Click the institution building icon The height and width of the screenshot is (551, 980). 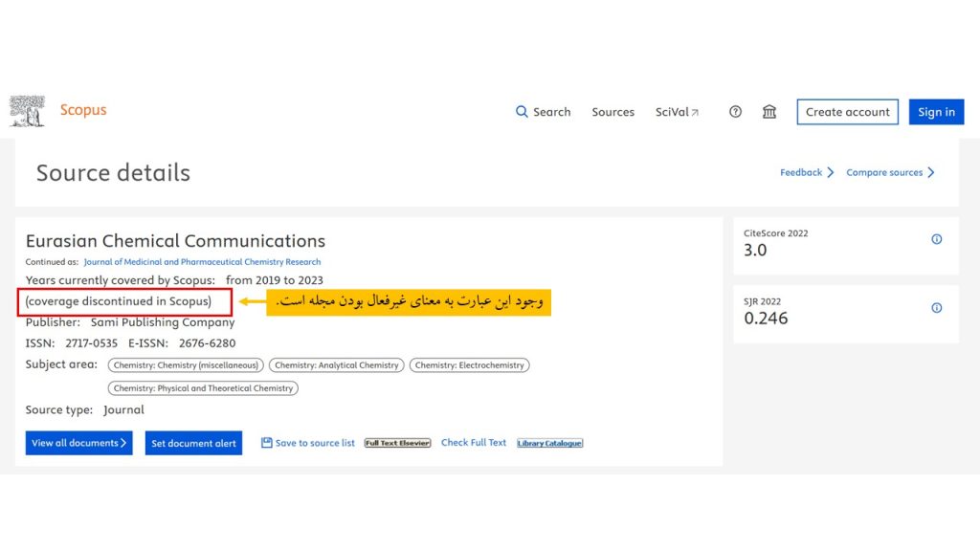(x=768, y=112)
